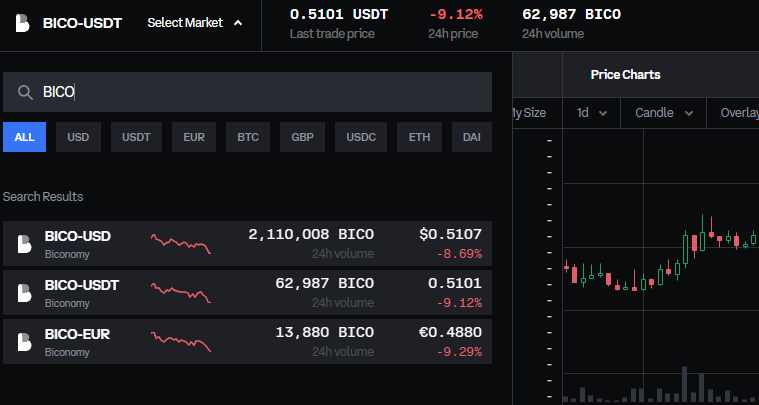This screenshot has height=405, width=759.
Task: Click the BICO-USDT title in header
Action: [82, 23]
